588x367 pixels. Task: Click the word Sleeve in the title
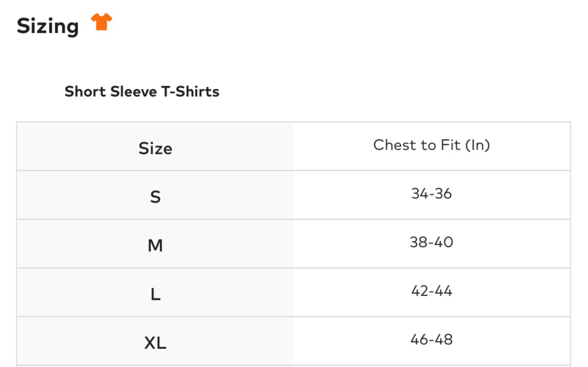[133, 91]
